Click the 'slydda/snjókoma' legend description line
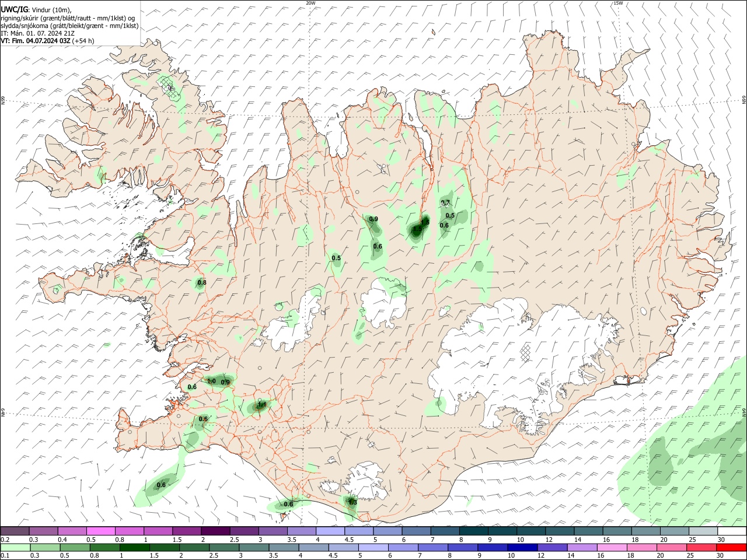Image resolution: width=747 pixels, height=560 pixels. coord(69,26)
